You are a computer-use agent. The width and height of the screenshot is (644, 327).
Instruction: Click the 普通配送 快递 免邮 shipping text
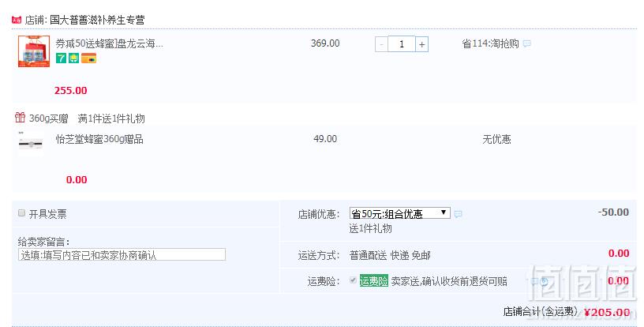click(x=390, y=256)
